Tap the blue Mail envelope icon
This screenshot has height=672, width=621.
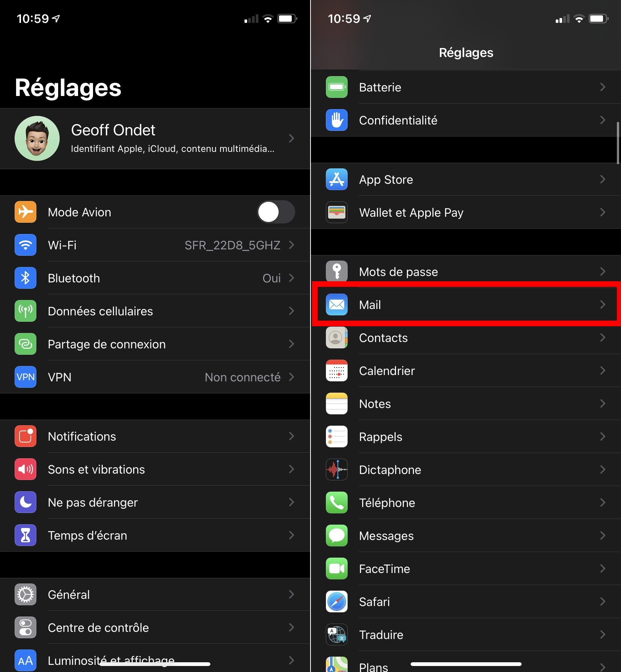[x=337, y=304]
